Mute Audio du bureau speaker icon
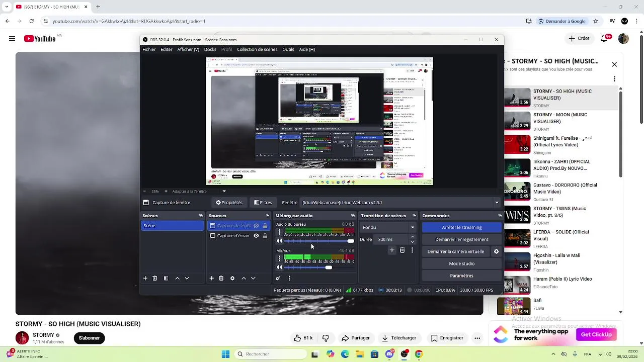The height and width of the screenshot is (362, 644). point(279,241)
